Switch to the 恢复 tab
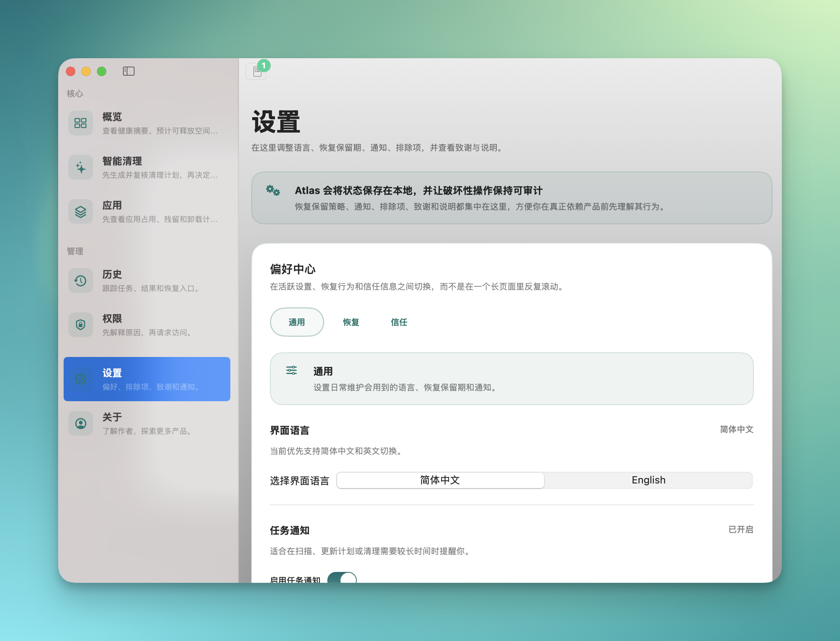The width and height of the screenshot is (840, 641). coord(350,322)
